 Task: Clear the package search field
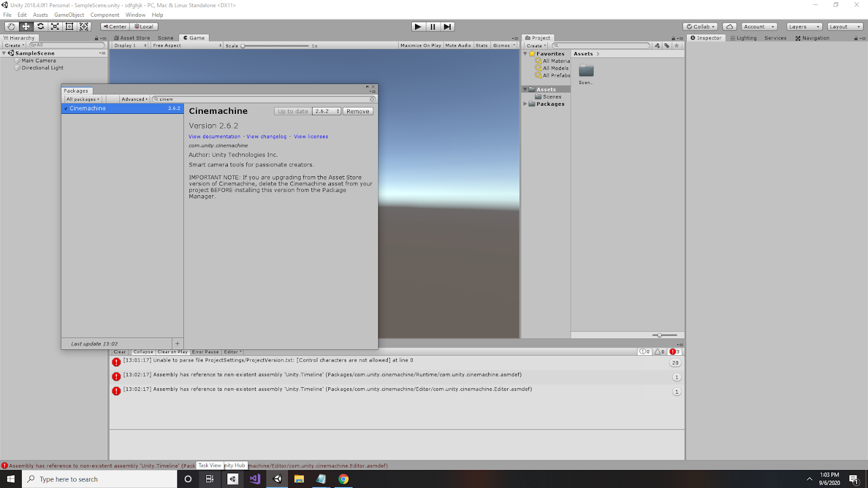[x=372, y=99]
